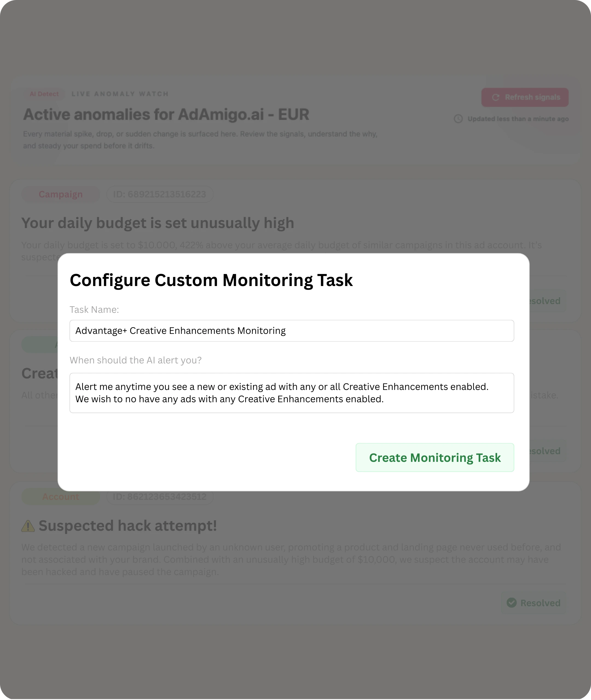Select the AI Detect badge
591x700 pixels.
[x=45, y=94]
